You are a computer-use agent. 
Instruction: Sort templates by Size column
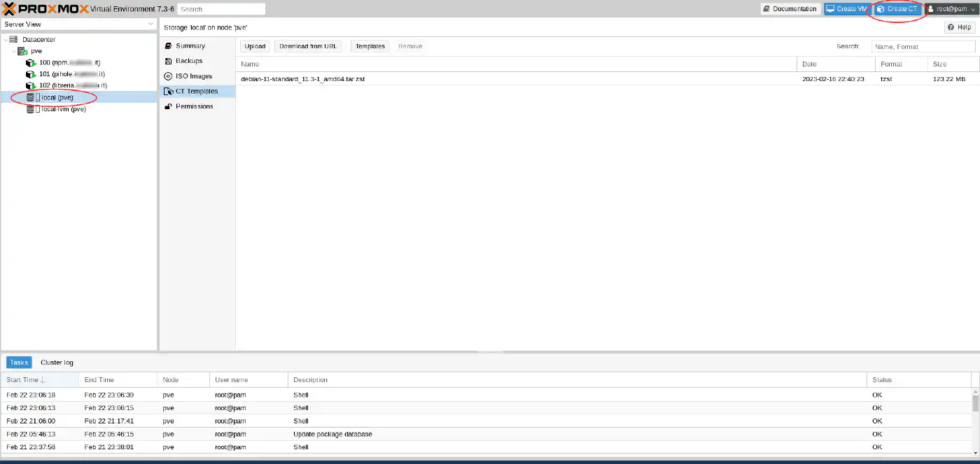953,64
